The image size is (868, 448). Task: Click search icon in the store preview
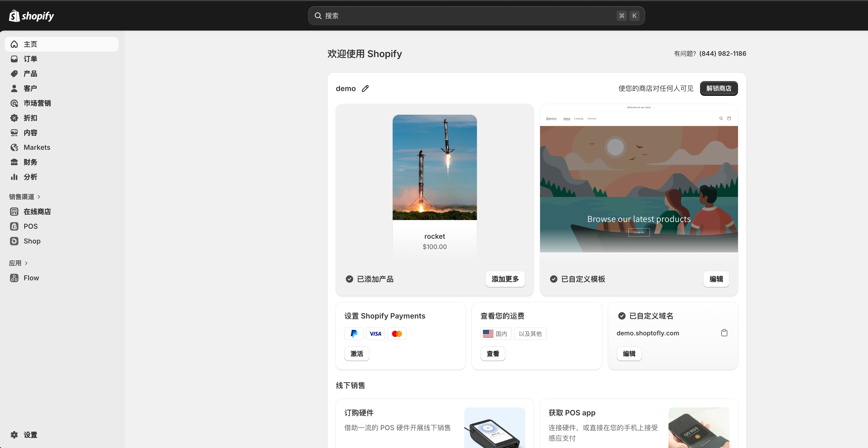click(x=721, y=118)
